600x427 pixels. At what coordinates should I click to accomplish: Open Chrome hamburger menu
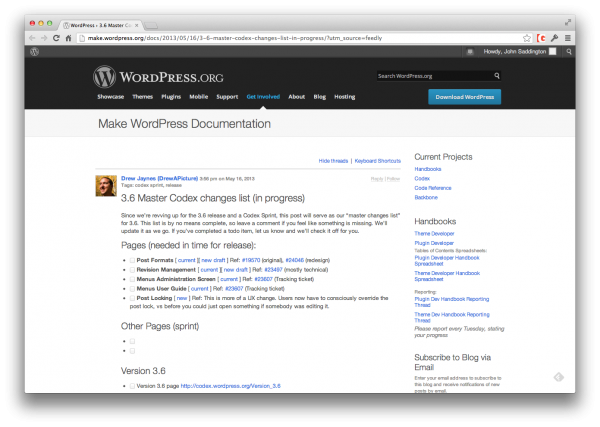pyautogui.click(x=568, y=38)
